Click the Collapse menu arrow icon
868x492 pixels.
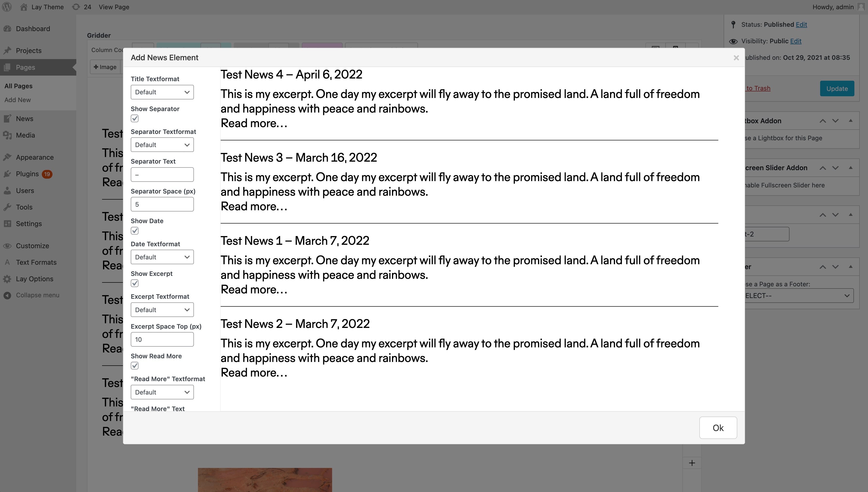8,295
